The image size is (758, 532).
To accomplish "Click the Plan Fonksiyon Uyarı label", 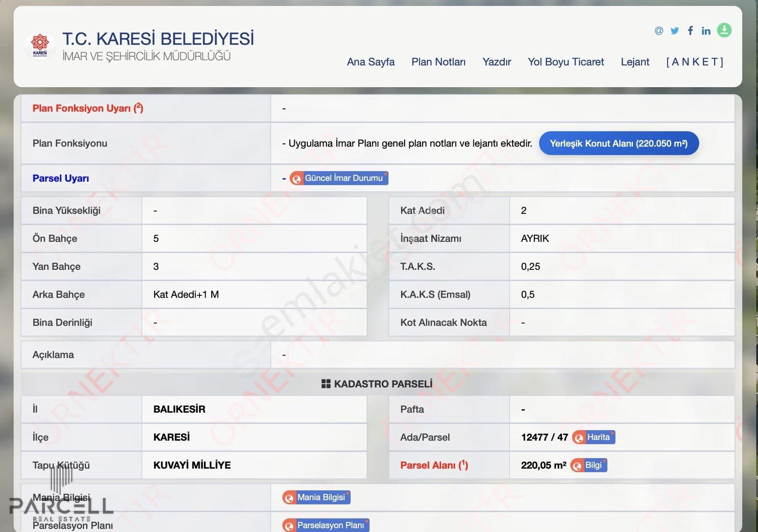I will (x=88, y=108).
